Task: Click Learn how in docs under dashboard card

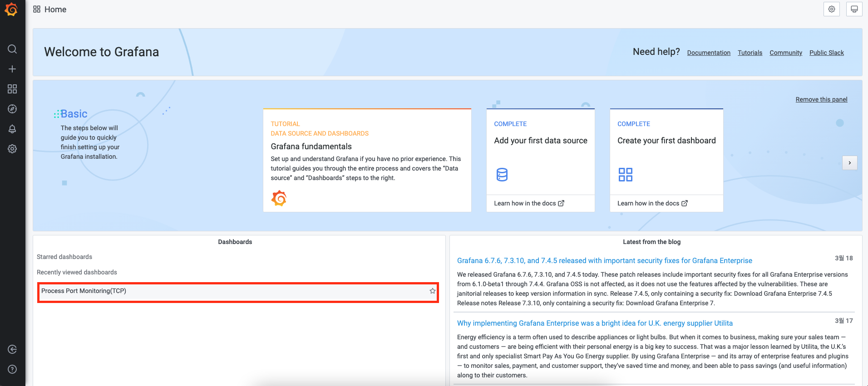Action: tap(652, 203)
